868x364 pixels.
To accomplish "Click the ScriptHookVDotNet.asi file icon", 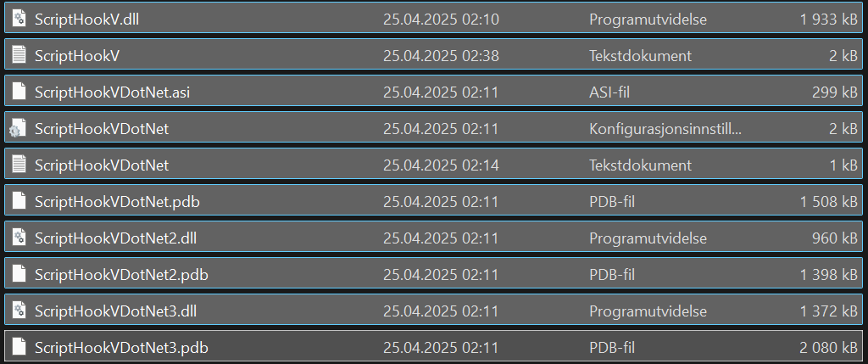I will point(19,92).
